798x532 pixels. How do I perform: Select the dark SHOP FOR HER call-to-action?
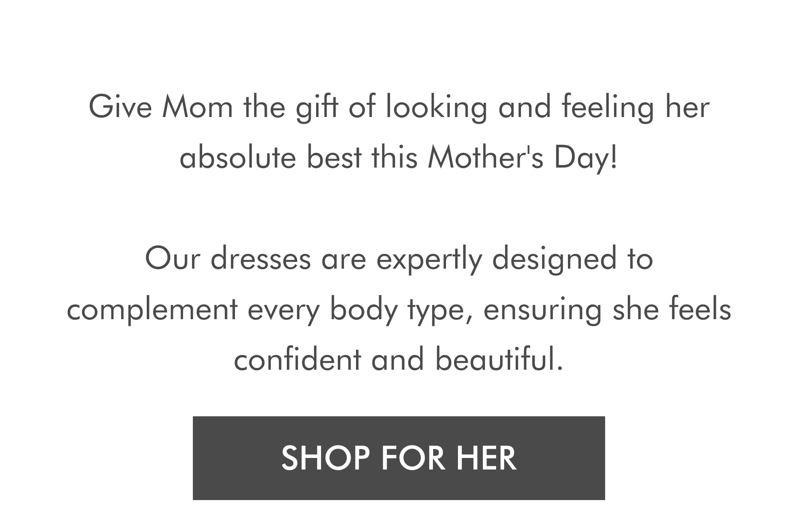[399, 457]
